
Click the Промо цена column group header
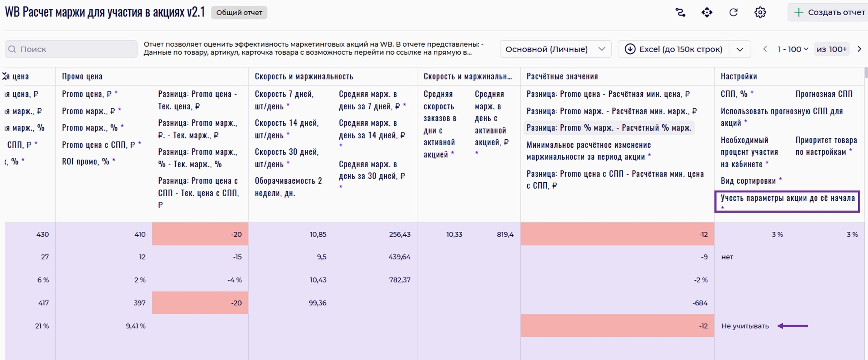[x=82, y=76]
